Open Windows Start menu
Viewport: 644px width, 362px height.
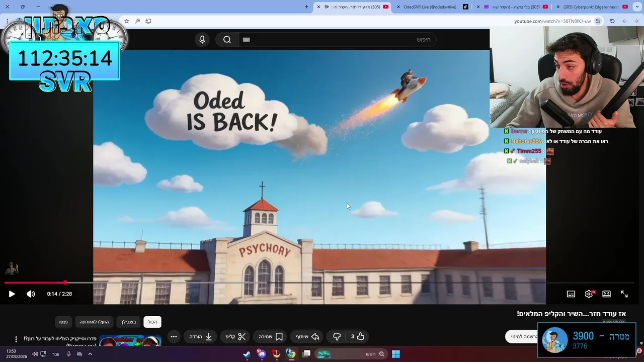(396, 354)
